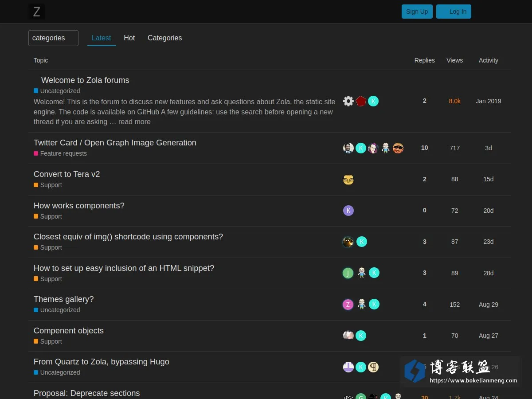
Task: Click Uncategorized badge under Themes gallery
Action: tap(57, 310)
